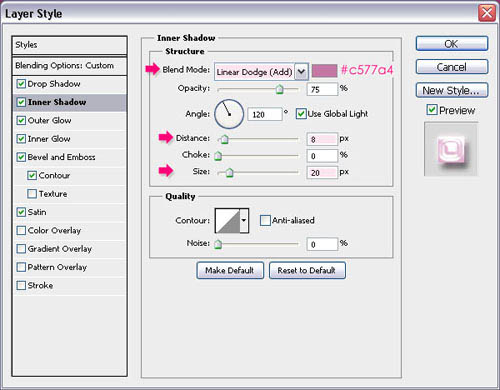The width and height of the screenshot is (500, 390).
Task: Uncheck the Drop Shadow checkbox
Action: [21, 84]
